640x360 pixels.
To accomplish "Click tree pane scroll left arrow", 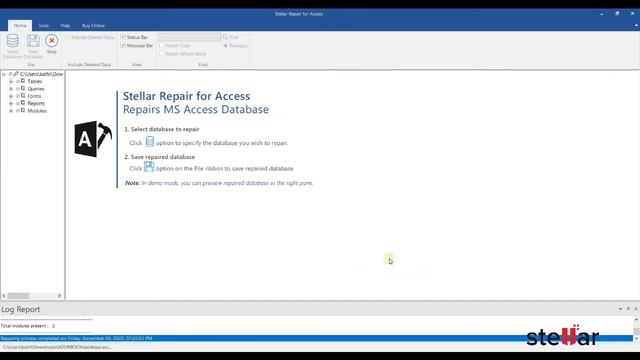I will pyautogui.click(x=4, y=296).
